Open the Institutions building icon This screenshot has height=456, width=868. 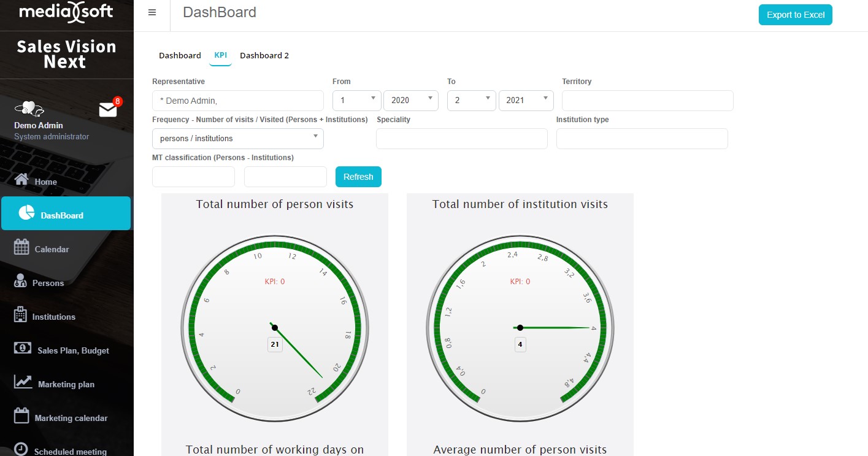pyautogui.click(x=21, y=315)
